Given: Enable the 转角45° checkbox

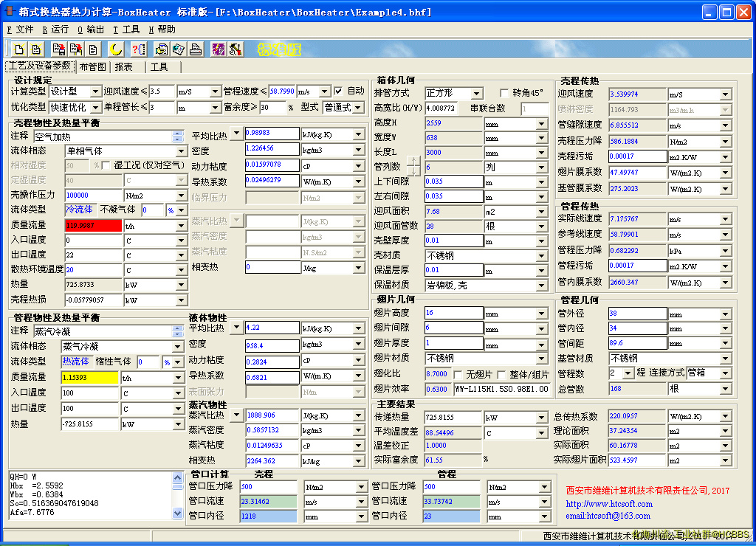Looking at the screenshot, I should coord(505,93).
